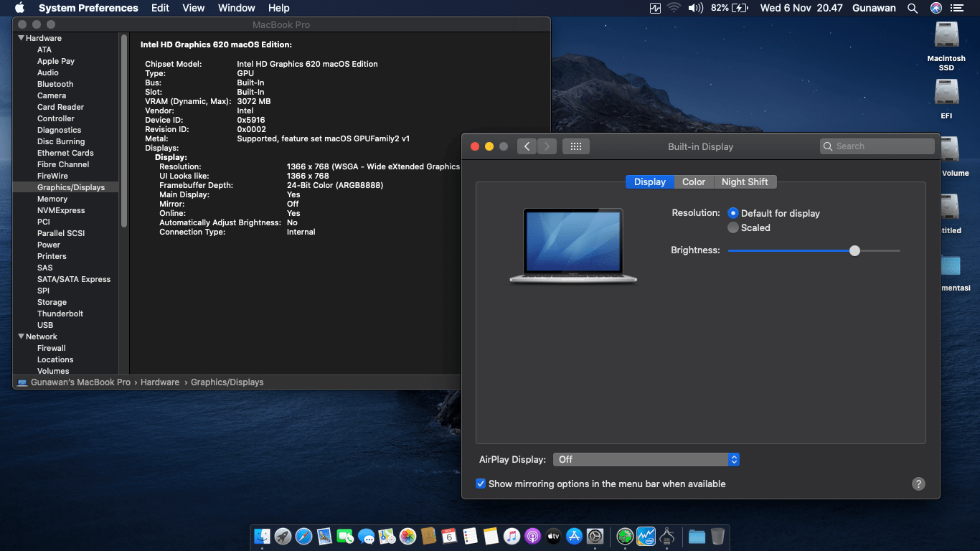This screenshot has height=551, width=980.
Task: Open Safari from the Dock
Action: (304, 536)
